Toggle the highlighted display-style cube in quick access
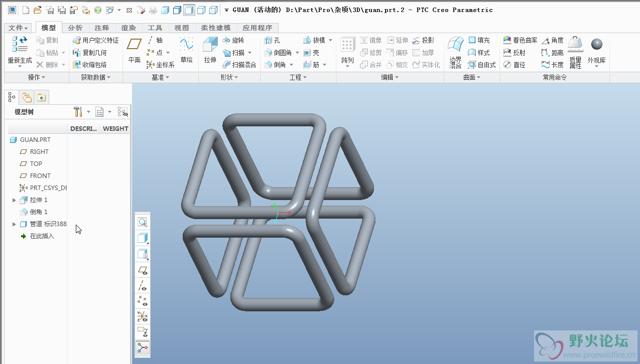The width and height of the screenshot is (640, 364). click(x=189, y=10)
